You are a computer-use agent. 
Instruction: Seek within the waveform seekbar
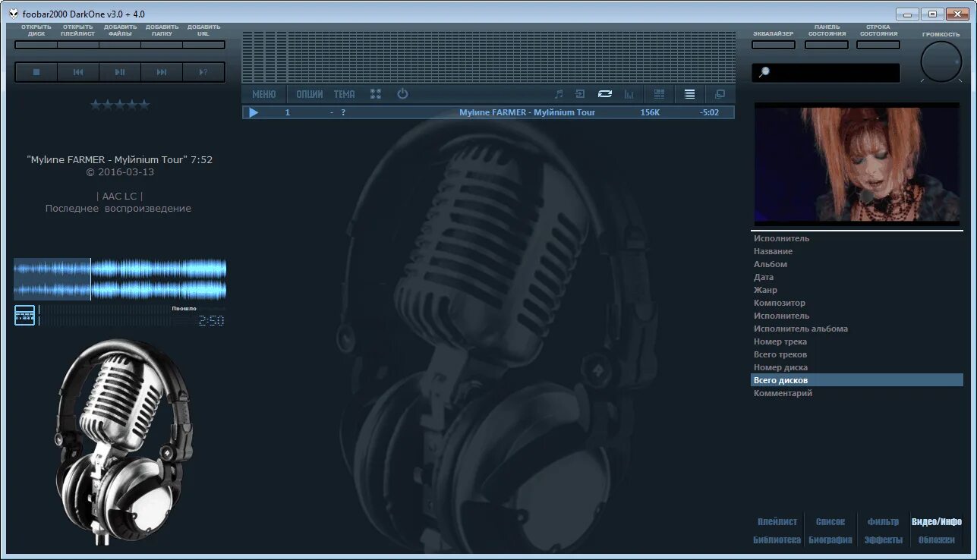tap(120, 279)
